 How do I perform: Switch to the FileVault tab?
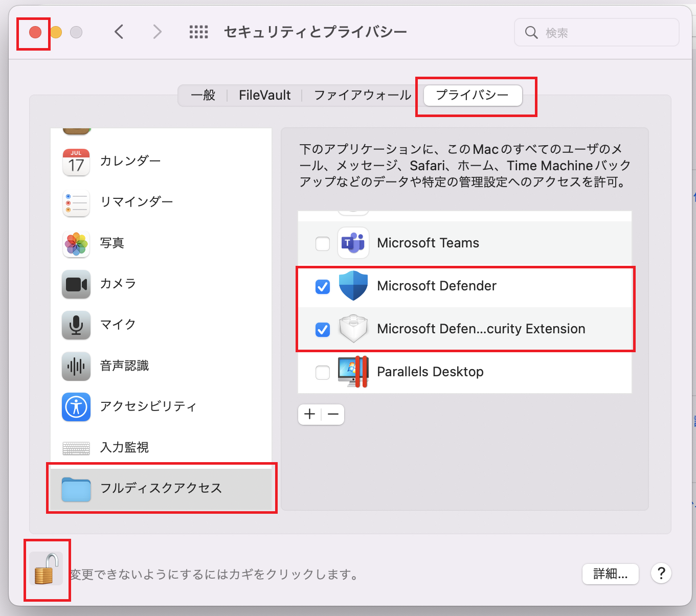tap(264, 96)
